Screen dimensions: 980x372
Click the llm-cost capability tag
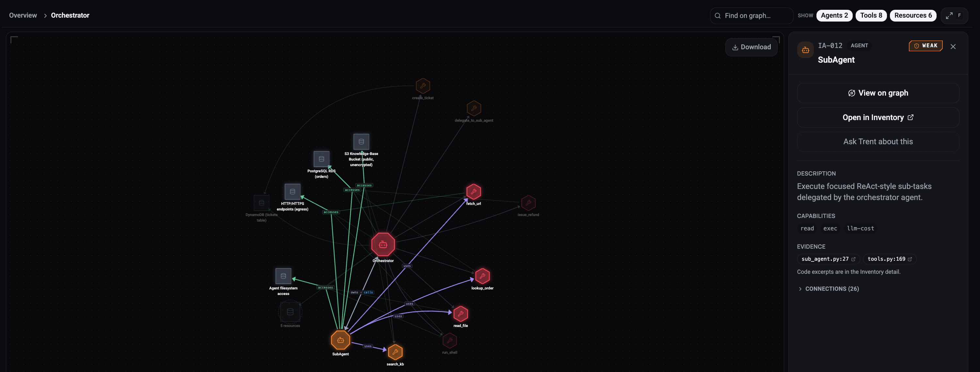point(860,229)
